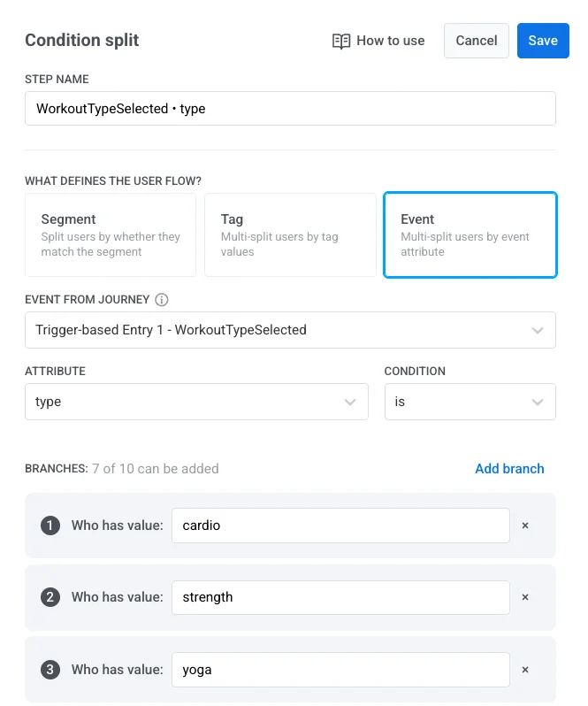Click the Step Name text field
The image size is (588, 706).
tap(290, 109)
